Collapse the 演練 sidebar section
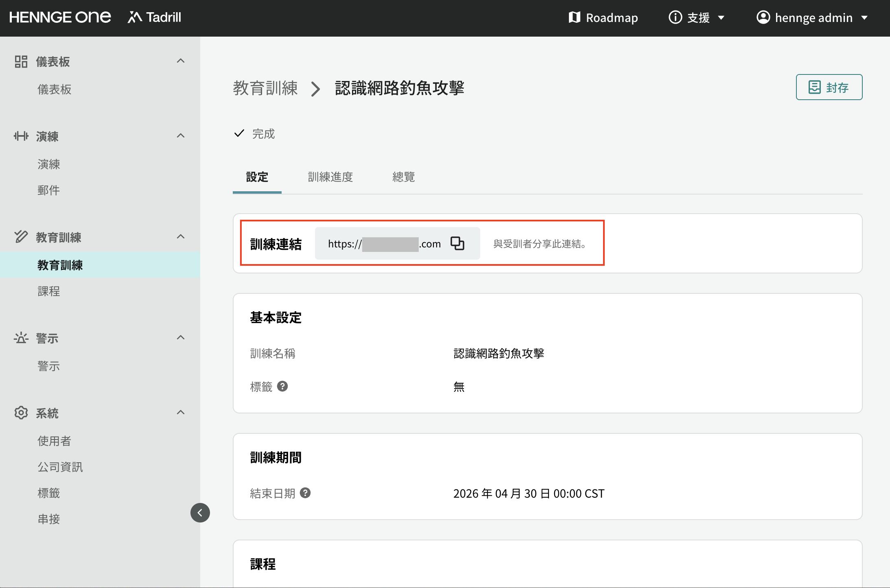Viewport: 890px width, 588px height. tap(181, 136)
